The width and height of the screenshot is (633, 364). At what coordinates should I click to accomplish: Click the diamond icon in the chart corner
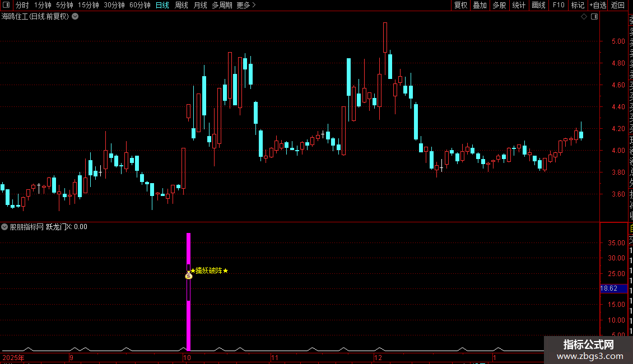point(584,17)
